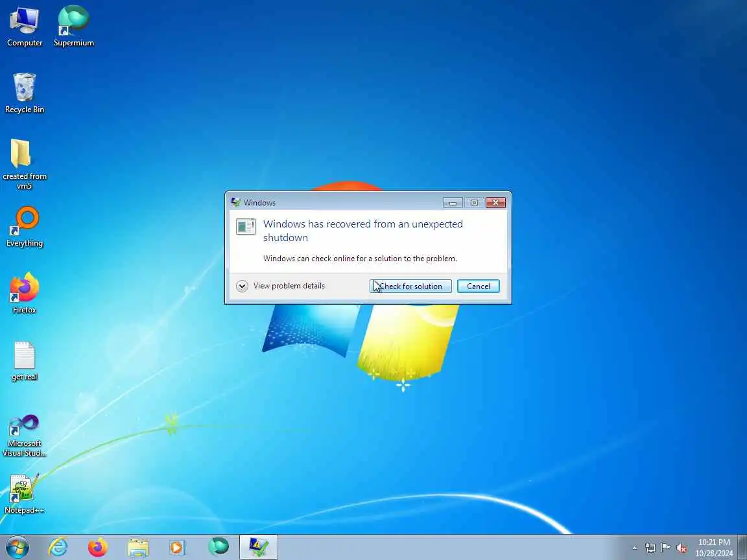The width and height of the screenshot is (747, 560).
Task: Click the Show desktop strip
Action: click(742, 548)
